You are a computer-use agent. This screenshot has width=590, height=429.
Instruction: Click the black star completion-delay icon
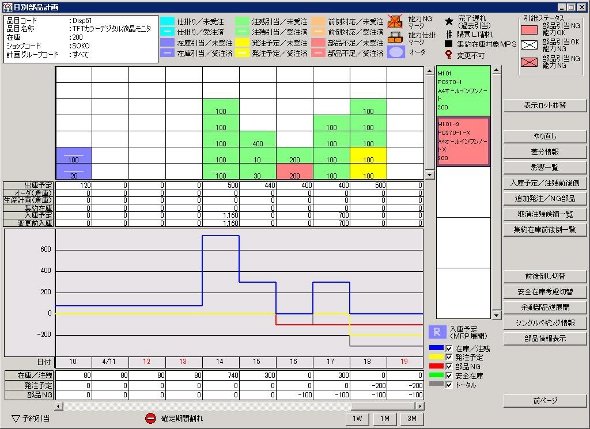[449, 21]
